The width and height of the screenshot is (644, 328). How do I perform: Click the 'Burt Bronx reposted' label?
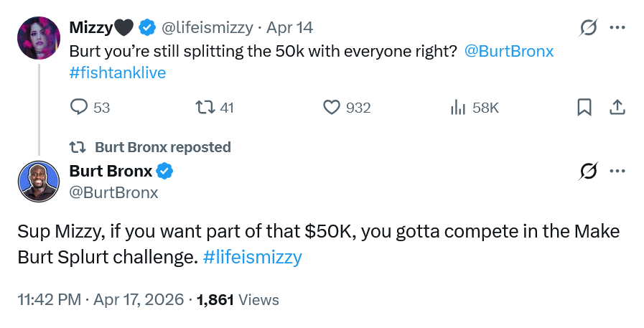[162, 147]
